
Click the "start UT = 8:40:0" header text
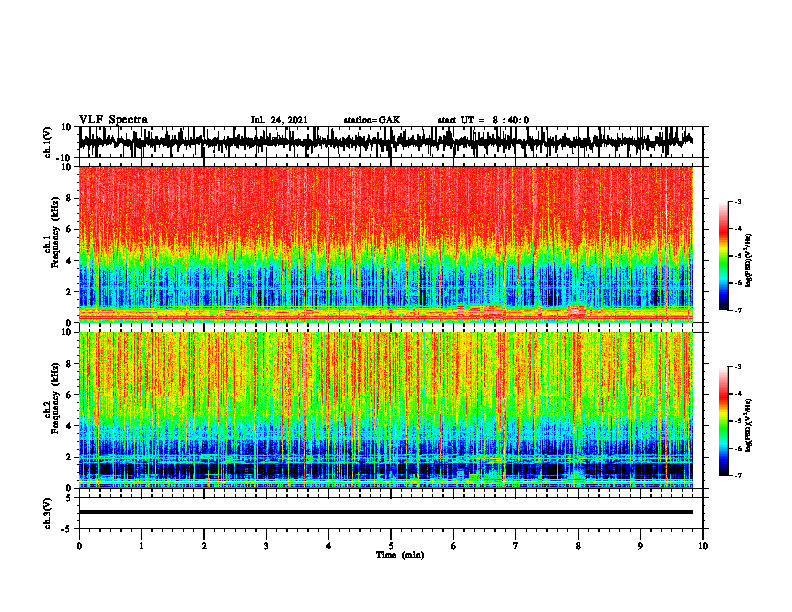coord(483,120)
